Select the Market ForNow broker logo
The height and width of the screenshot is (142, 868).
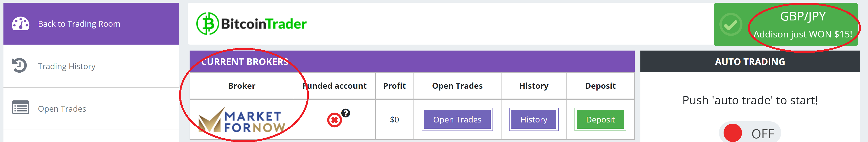click(x=242, y=120)
